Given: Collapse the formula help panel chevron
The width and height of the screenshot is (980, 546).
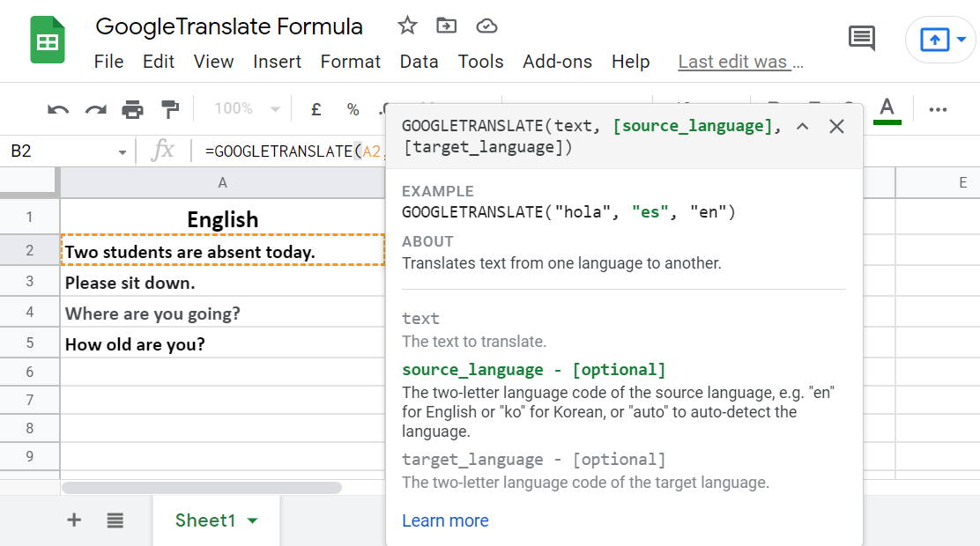Looking at the screenshot, I should (802, 126).
